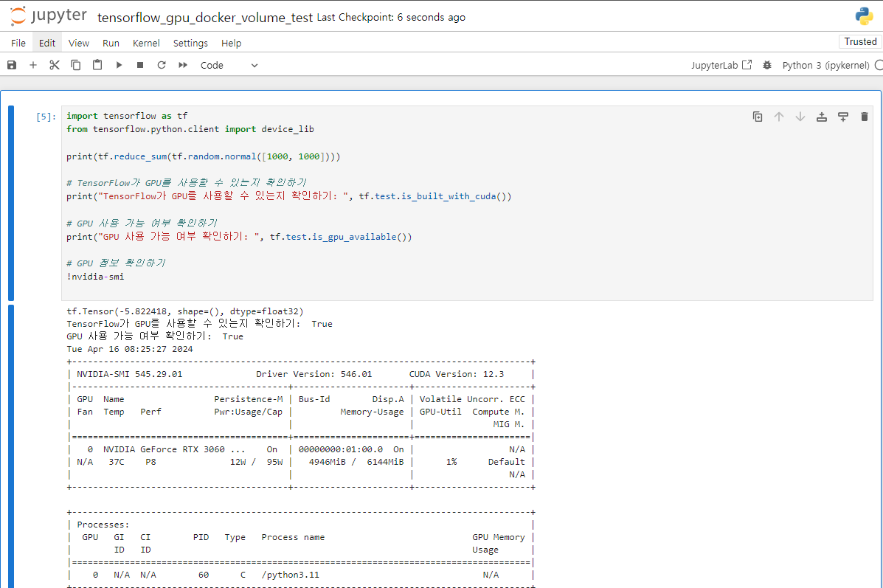Image resolution: width=883 pixels, height=588 pixels.
Task: Duplicate this cell using cell toolbar icon
Action: click(758, 117)
